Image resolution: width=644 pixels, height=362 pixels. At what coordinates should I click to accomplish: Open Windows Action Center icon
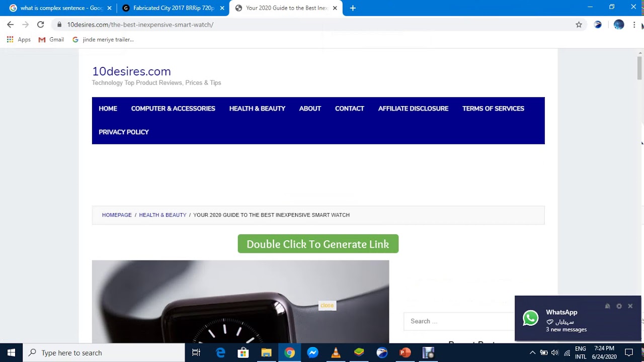(x=629, y=353)
